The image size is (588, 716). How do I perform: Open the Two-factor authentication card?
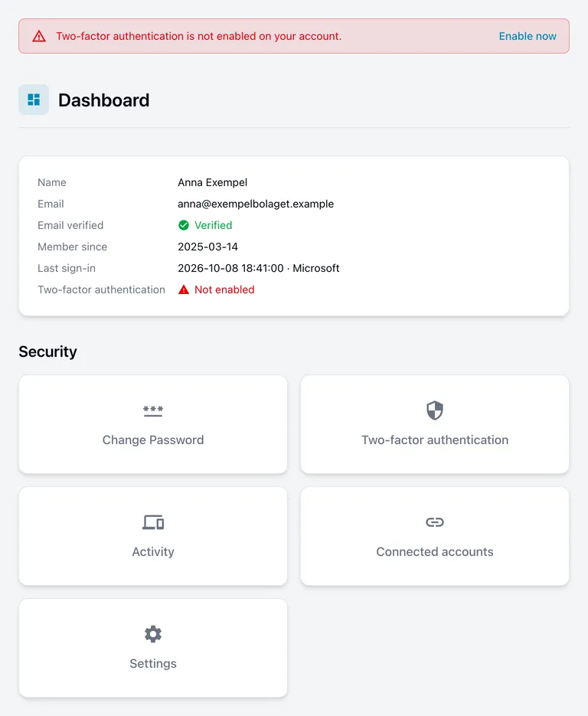(435, 424)
